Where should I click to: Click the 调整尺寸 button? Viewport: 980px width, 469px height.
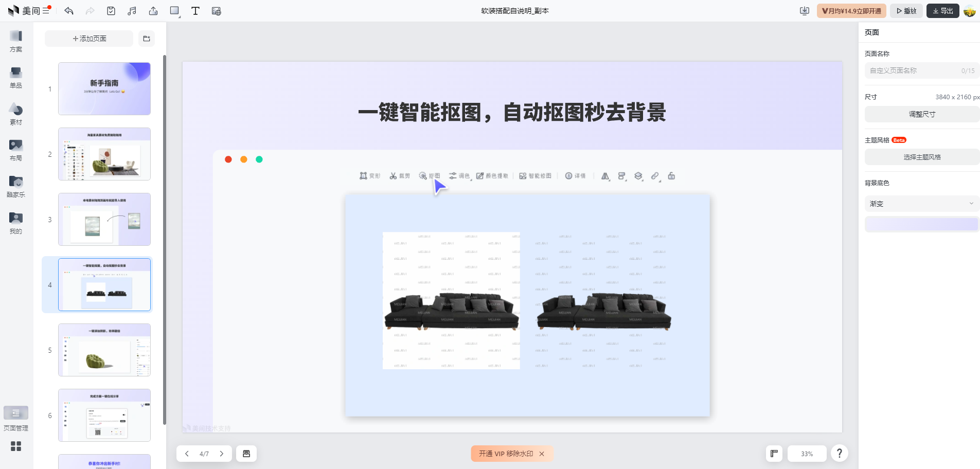coord(922,114)
